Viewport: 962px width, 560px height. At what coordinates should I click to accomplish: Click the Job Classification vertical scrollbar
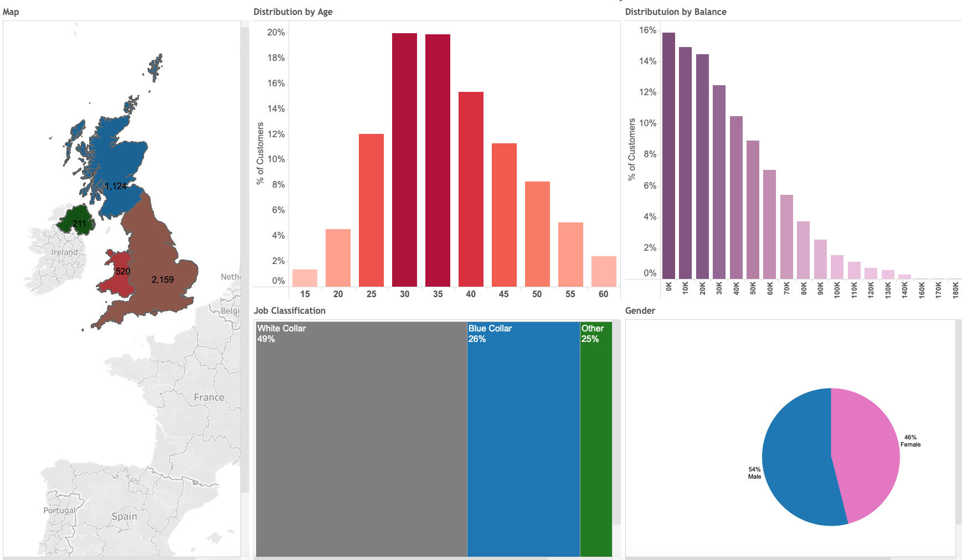pyautogui.click(x=616, y=421)
